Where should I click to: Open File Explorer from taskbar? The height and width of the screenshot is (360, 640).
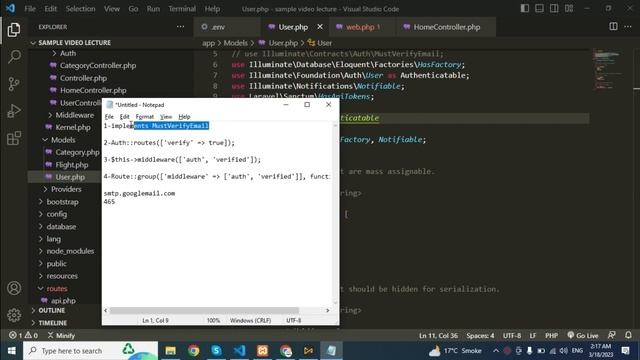(x=170, y=351)
